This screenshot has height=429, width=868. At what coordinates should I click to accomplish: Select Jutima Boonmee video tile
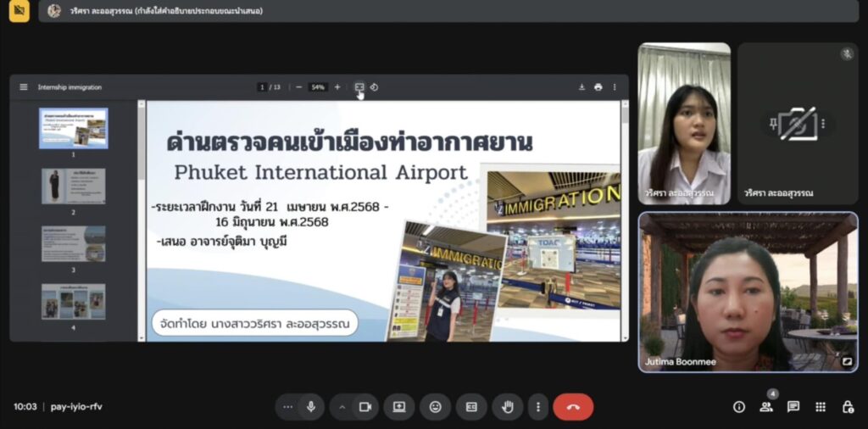[x=748, y=292]
